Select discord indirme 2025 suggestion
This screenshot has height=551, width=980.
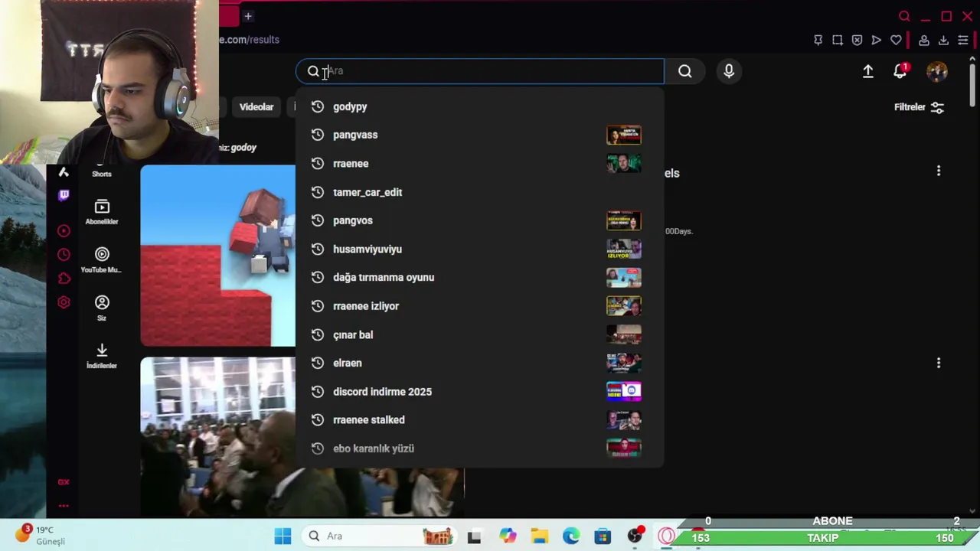pyautogui.click(x=479, y=391)
